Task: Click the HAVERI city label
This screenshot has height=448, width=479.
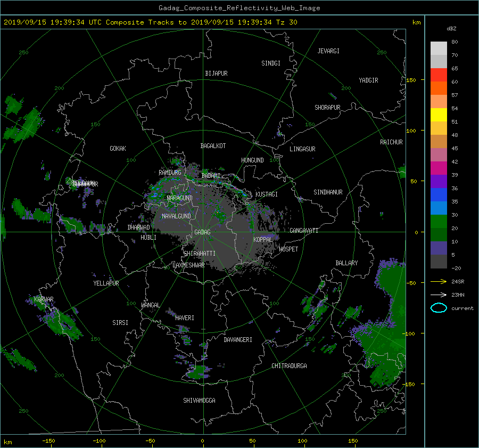Action: [185, 318]
